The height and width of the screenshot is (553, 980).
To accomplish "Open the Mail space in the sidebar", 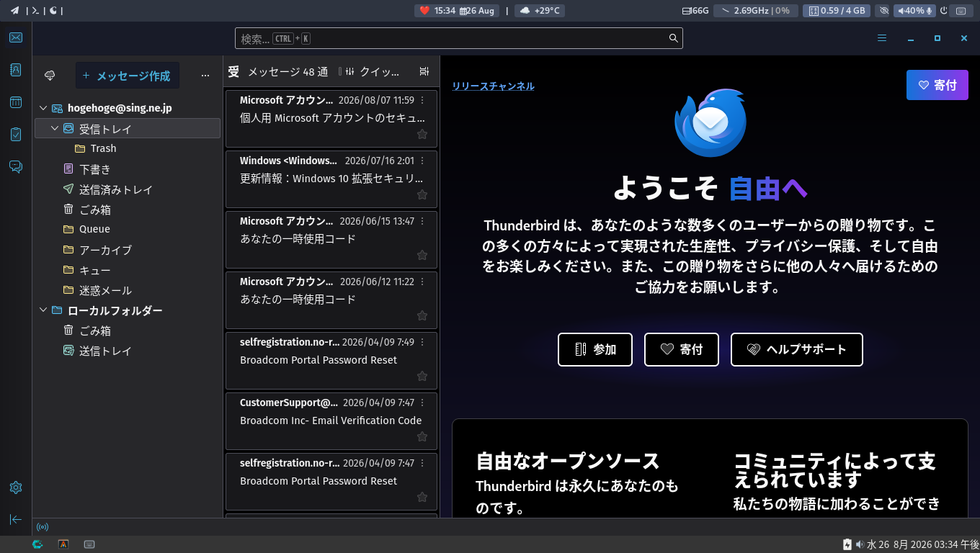I will coord(16,38).
